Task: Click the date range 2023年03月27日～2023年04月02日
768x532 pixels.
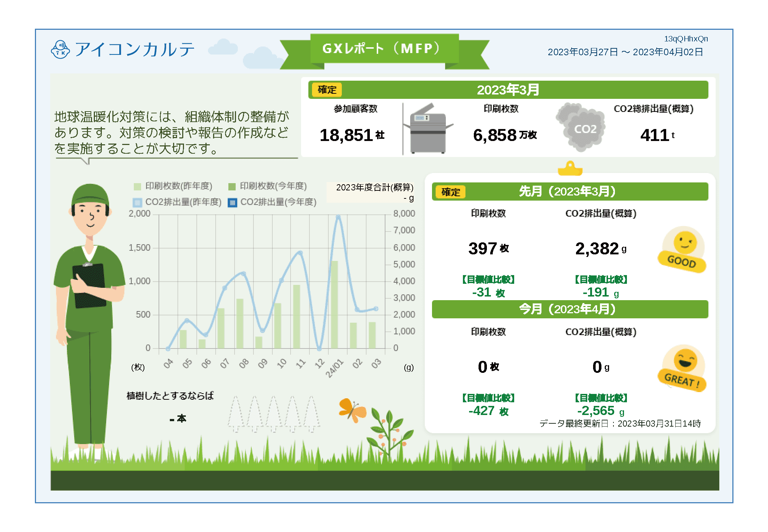Action: coord(625,52)
